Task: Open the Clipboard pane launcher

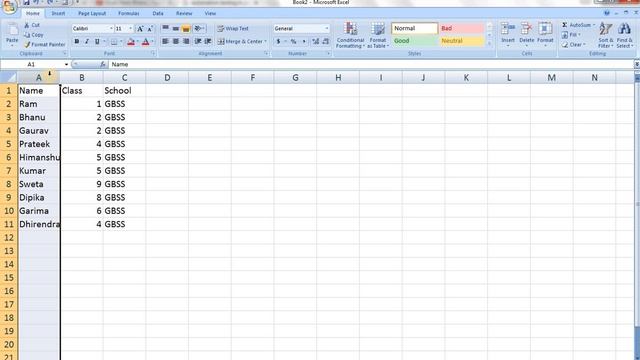Action: [64, 53]
